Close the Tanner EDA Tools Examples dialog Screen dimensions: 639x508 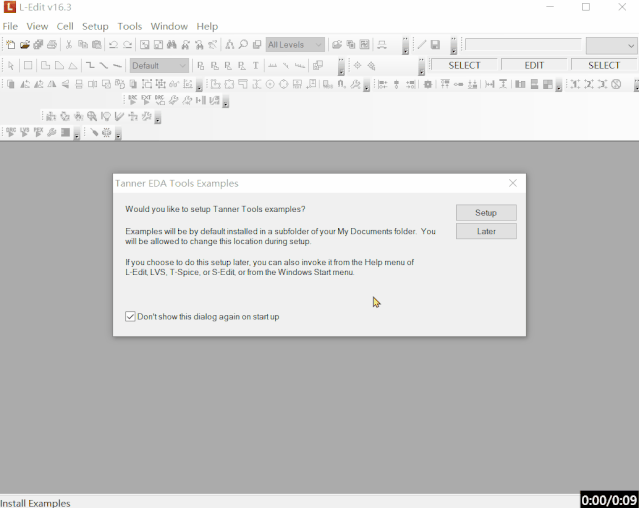tap(513, 183)
